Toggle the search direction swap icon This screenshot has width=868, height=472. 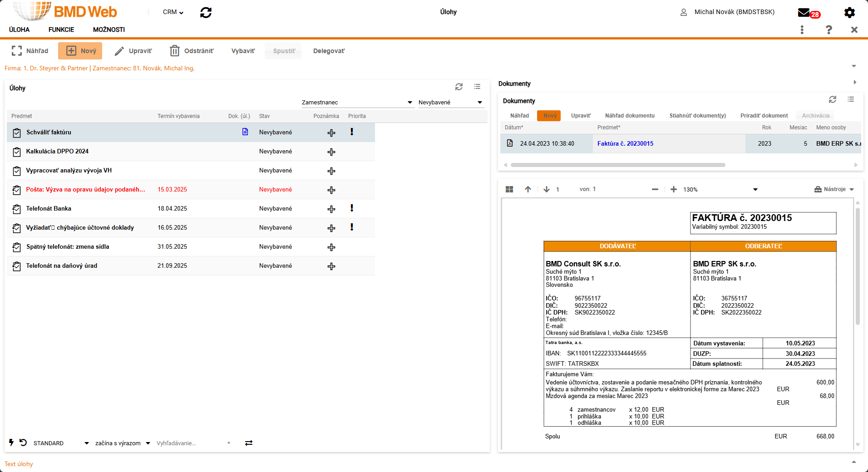tap(249, 443)
